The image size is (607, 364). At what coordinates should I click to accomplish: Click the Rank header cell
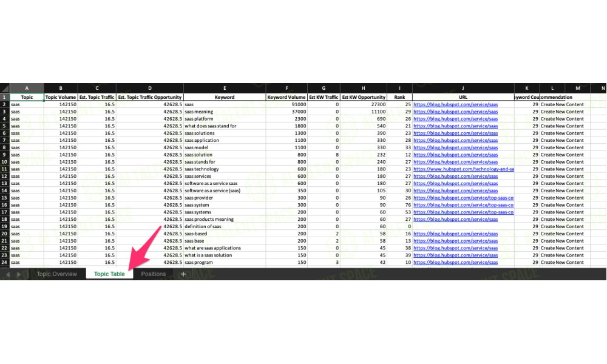click(x=399, y=97)
